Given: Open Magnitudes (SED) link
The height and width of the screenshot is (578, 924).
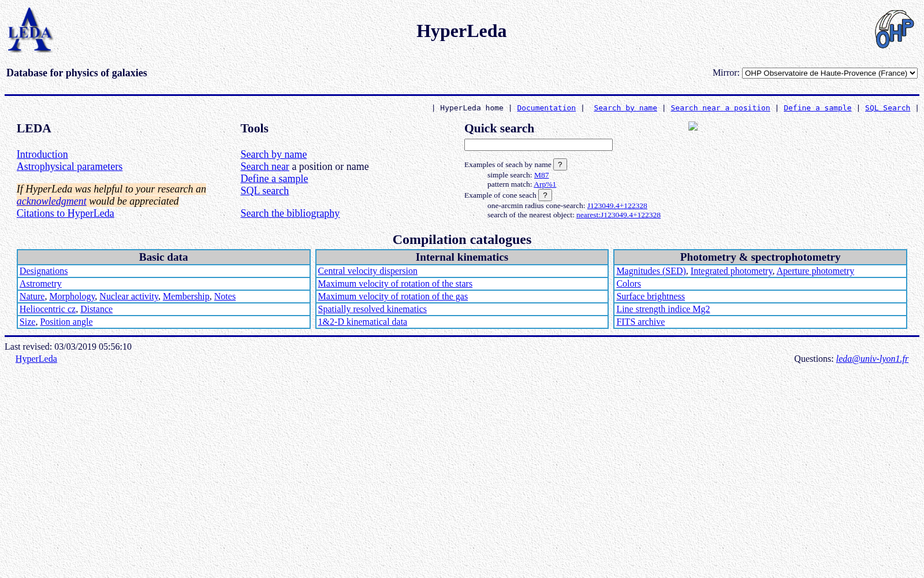Looking at the screenshot, I should (x=651, y=271).
